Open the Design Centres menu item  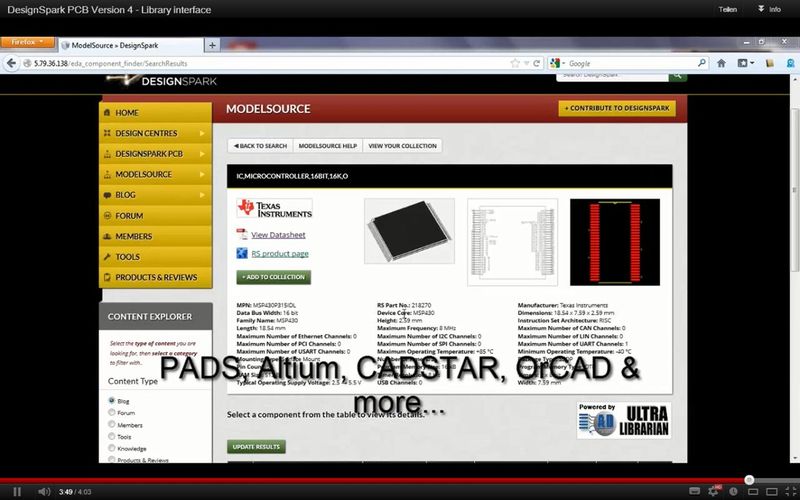click(x=155, y=133)
